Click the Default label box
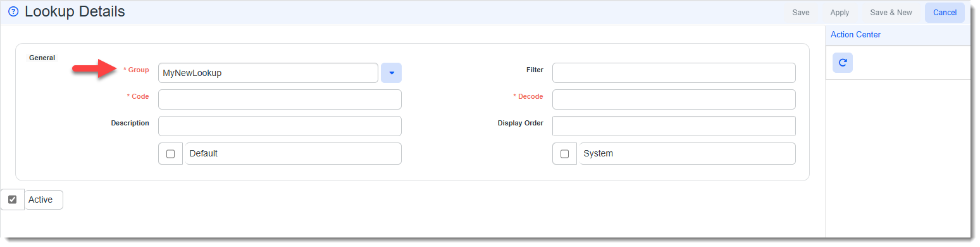This screenshot has width=980, height=247. 294,153
